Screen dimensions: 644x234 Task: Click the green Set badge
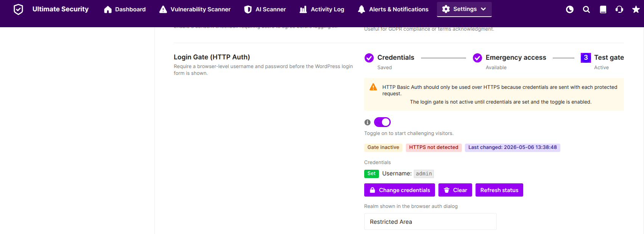point(371,174)
